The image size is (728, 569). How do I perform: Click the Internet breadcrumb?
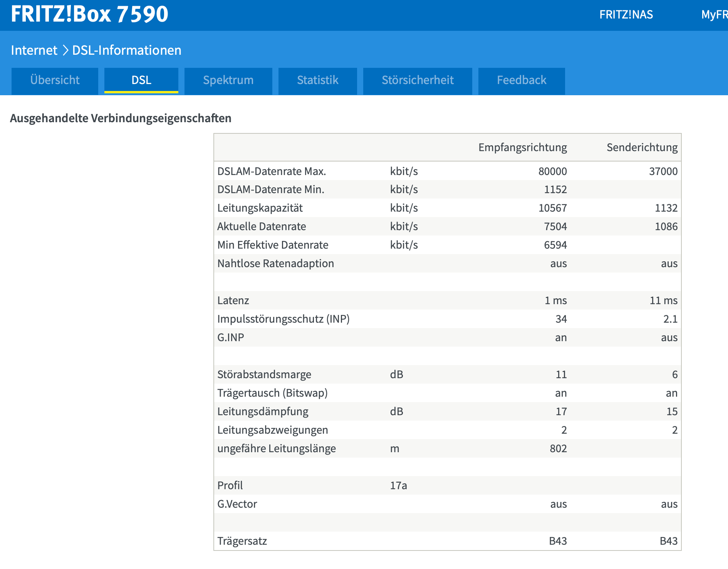click(34, 50)
